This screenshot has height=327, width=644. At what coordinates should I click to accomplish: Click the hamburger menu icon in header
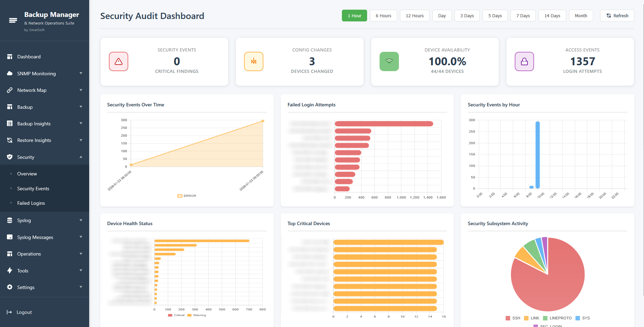(x=13, y=20)
